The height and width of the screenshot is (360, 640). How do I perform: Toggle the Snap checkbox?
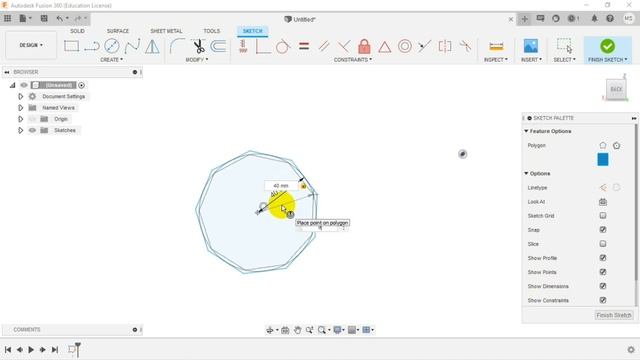(603, 230)
